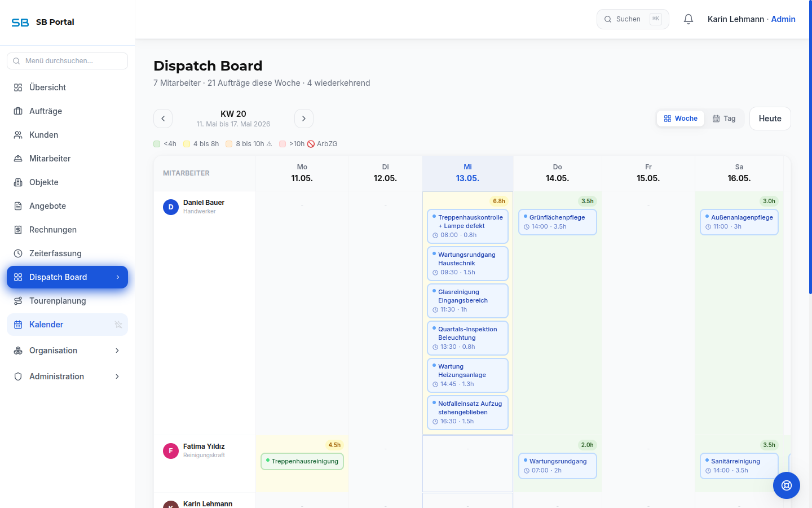This screenshot has height=508, width=812.
Task: Switch to Tag view
Action: coord(724,119)
